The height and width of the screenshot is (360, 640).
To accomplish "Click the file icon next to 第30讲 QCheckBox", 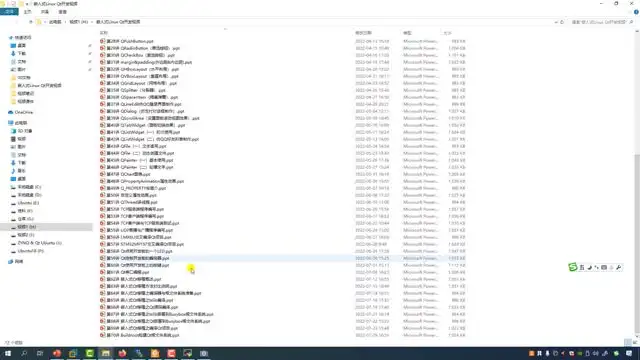I will (102, 55).
